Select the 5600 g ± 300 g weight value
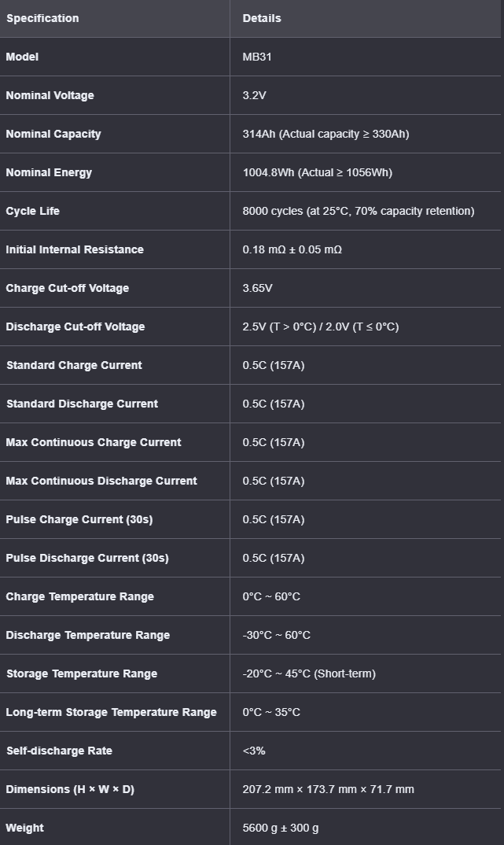Image resolution: width=504 pixels, height=845 pixels. point(281,828)
